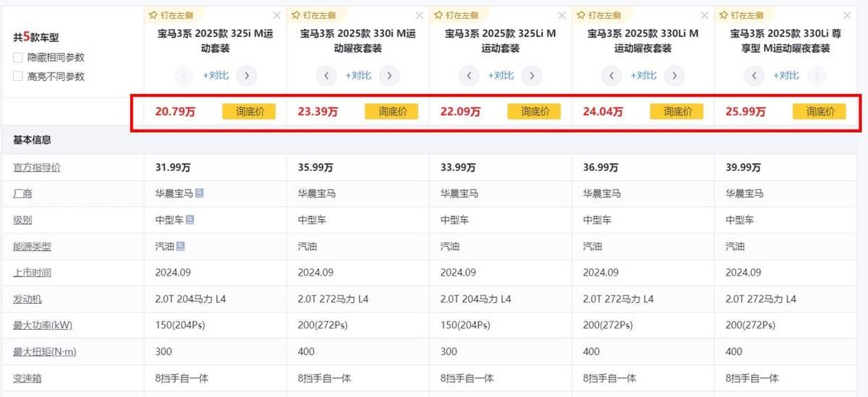Move the 330Li M运动曜夜套装 column right
The image size is (868, 397).
coord(675,75)
